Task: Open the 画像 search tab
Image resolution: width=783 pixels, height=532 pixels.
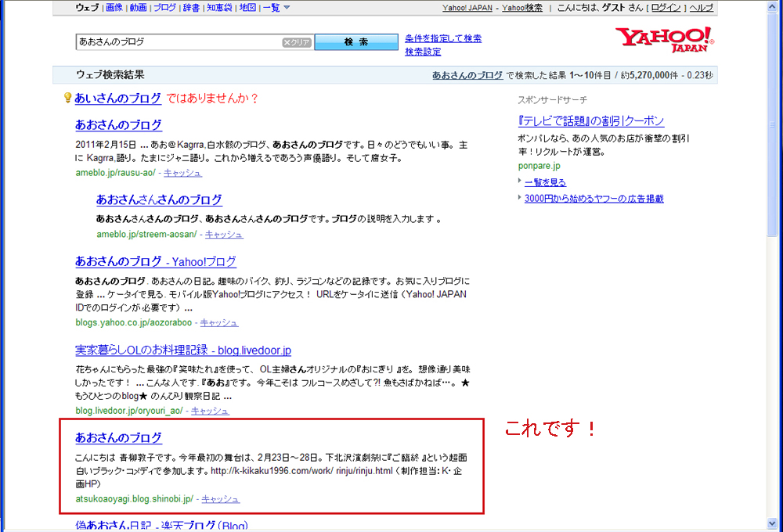Action: pos(114,8)
